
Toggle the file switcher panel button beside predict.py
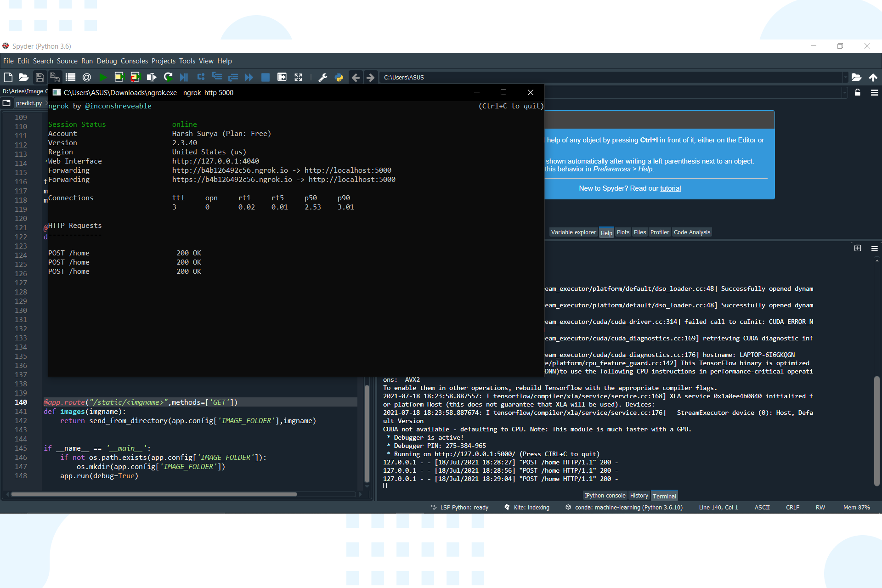point(7,103)
